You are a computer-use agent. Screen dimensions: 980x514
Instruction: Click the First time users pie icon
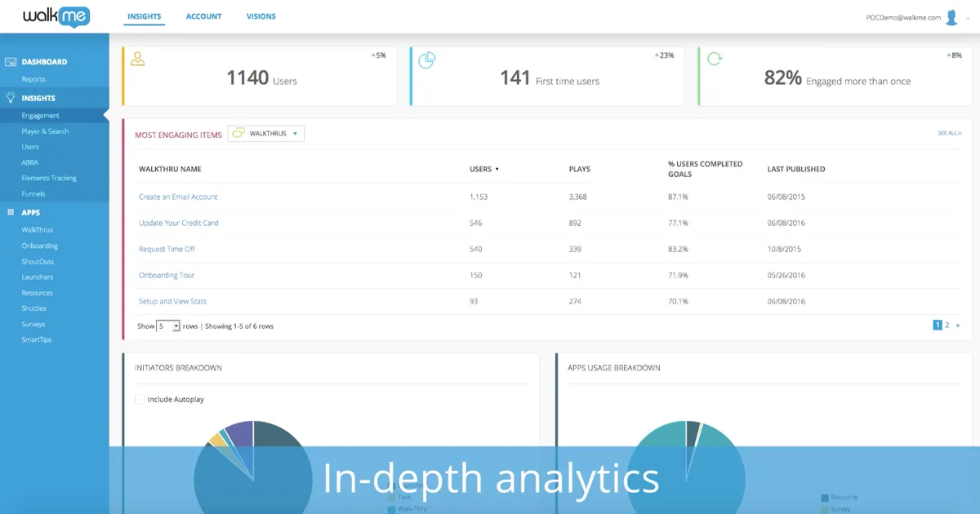427,60
